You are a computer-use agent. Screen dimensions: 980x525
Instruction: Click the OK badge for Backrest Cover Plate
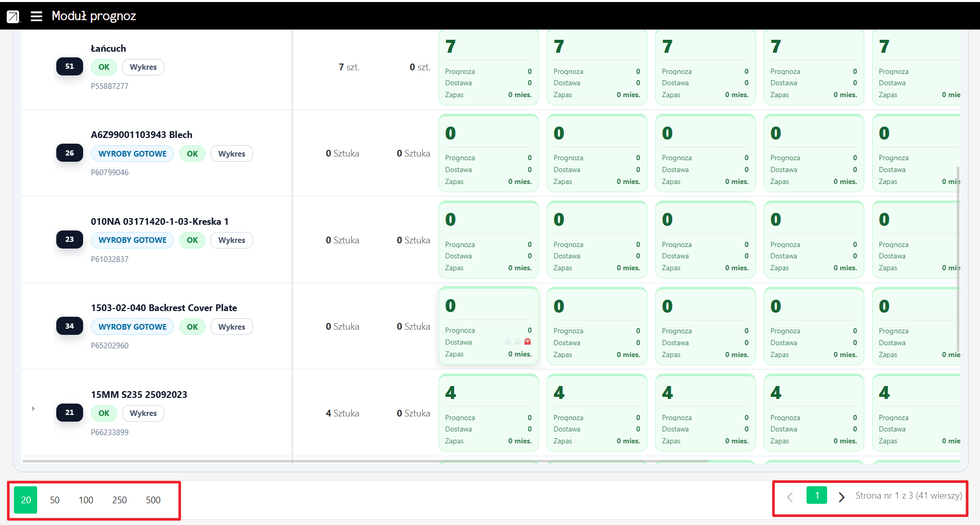pos(193,327)
